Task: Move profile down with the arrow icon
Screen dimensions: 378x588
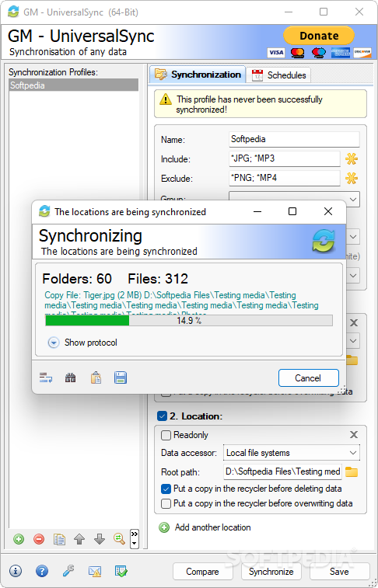Action: 100,539
